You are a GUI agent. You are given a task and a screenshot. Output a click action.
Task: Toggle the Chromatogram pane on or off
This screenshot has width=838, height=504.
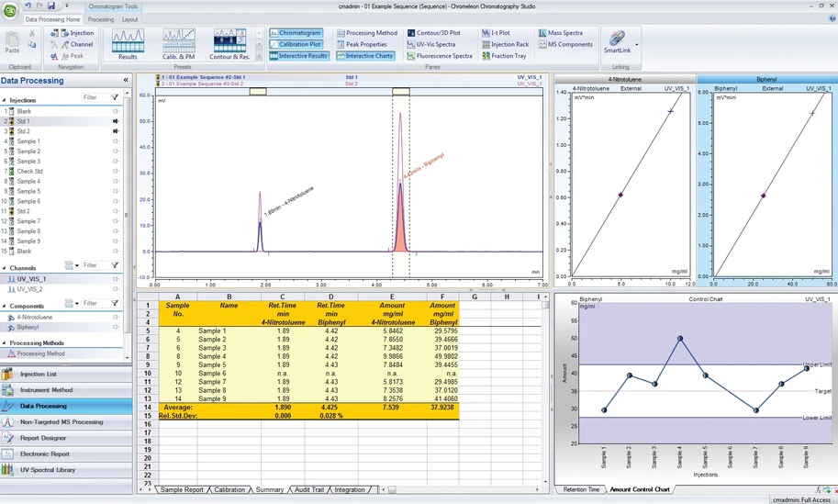298,33
